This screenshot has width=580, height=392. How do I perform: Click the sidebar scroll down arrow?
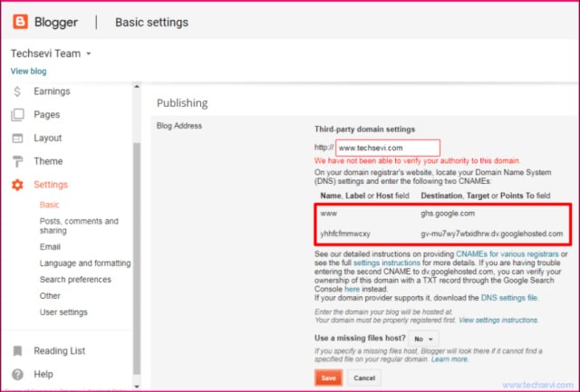click(137, 387)
